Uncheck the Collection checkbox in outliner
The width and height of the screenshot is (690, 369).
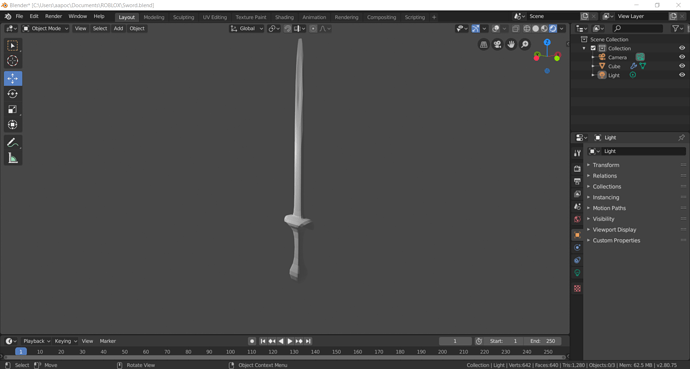click(x=593, y=48)
